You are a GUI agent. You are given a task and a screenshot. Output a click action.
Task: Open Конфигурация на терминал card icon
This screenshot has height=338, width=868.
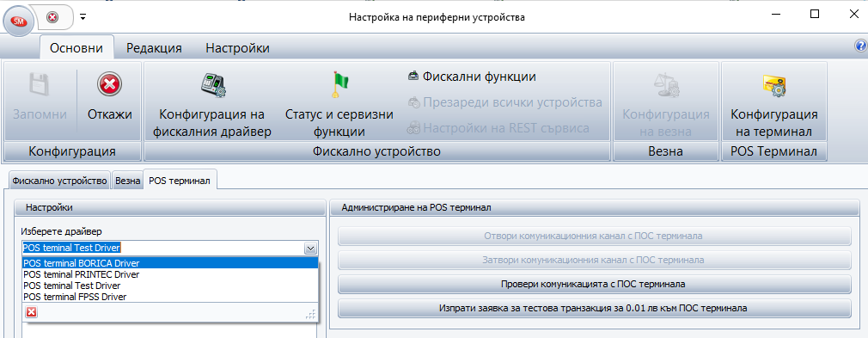[773, 85]
